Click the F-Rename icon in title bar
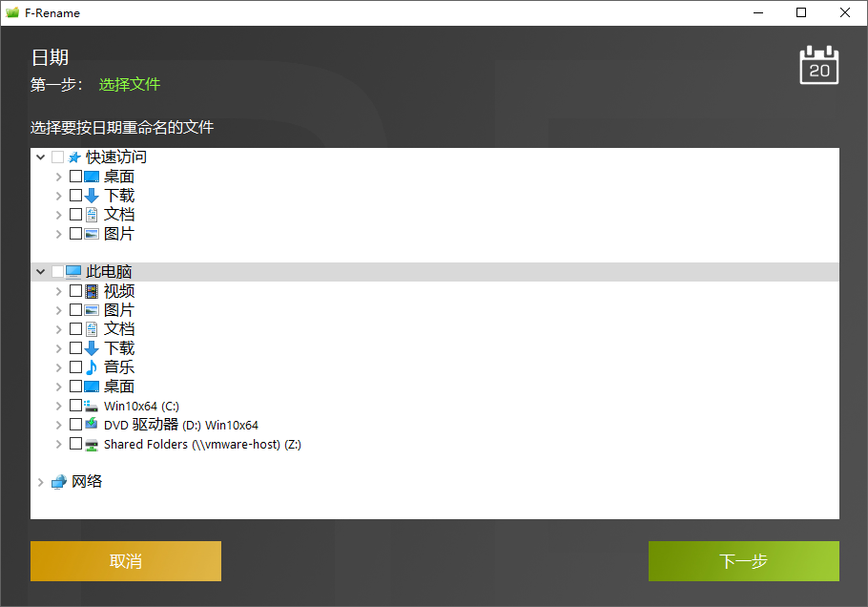 tap(11, 12)
